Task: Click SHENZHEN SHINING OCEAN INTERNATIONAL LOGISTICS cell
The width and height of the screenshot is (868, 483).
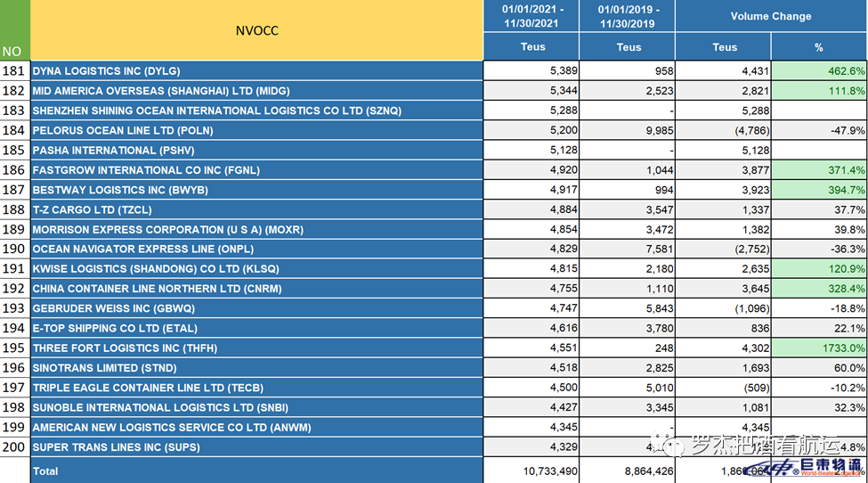Action: tap(257, 111)
